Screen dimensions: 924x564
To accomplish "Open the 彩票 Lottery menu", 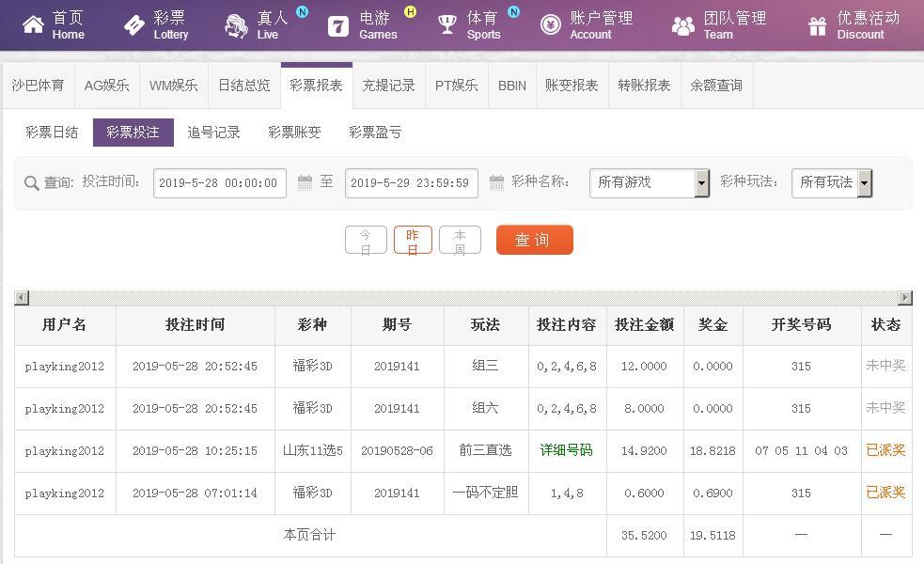I will (156, 25).
